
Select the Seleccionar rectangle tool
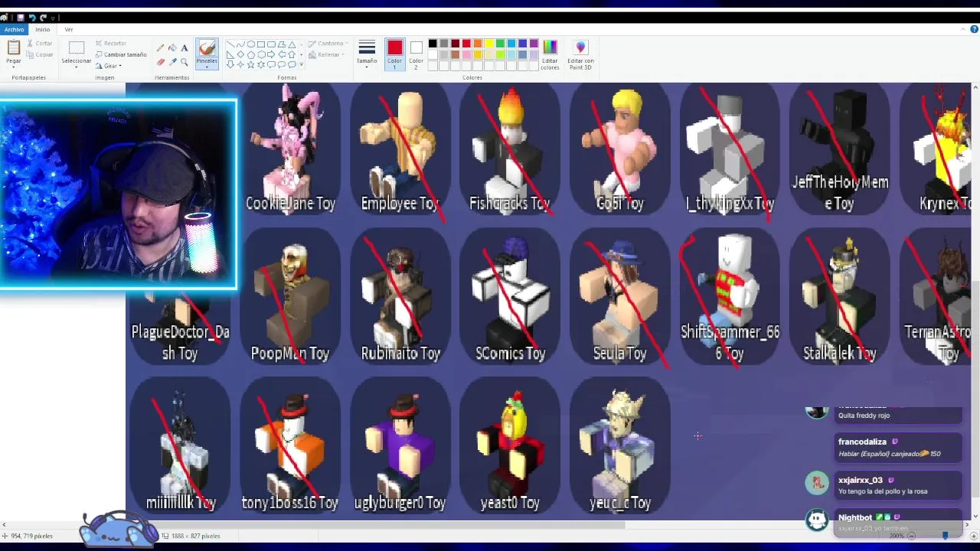click(76, 48)
